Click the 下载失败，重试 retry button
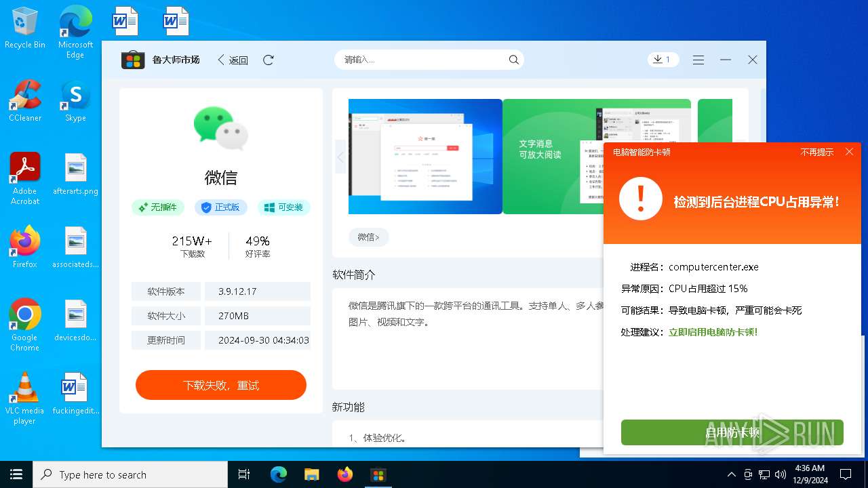This screenshot has width=868, height=488. pos(221,385)
